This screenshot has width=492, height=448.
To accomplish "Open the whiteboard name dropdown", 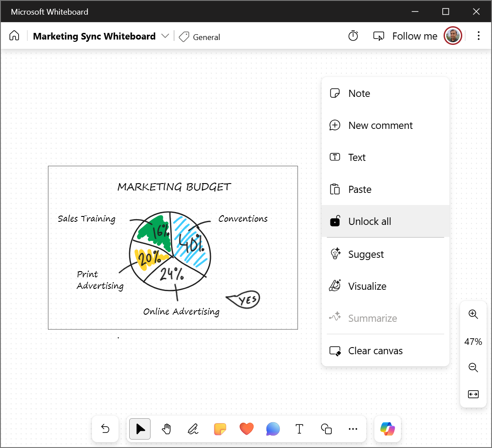I will [165, 36].
